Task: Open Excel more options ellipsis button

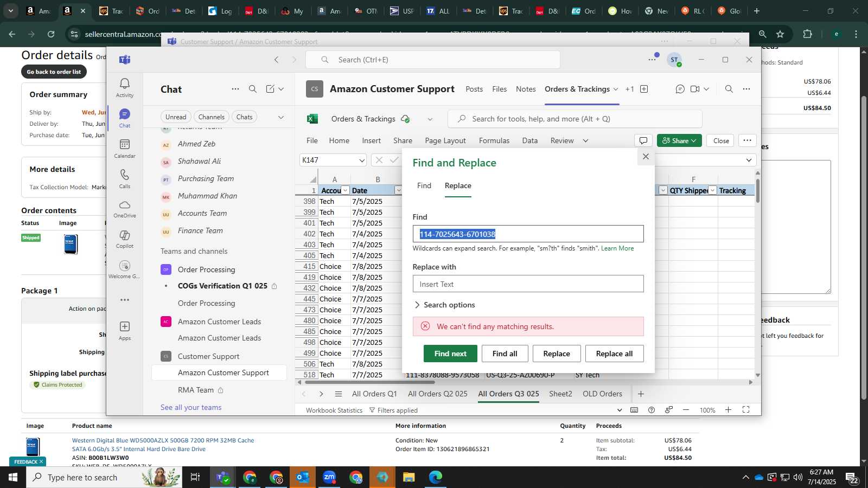Action: pos(747,140)
